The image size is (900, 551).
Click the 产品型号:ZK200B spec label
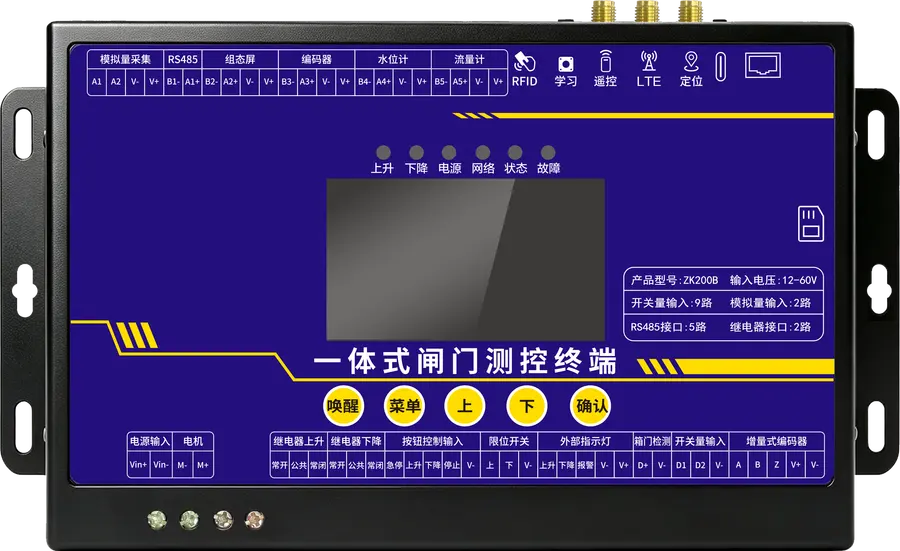(x=674, y=280)
